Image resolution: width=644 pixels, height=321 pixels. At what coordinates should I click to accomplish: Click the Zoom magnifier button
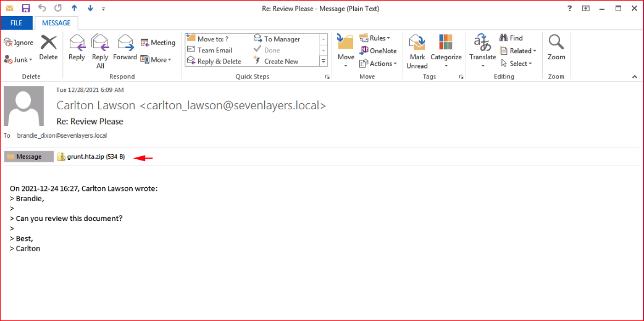coord(556,48)
